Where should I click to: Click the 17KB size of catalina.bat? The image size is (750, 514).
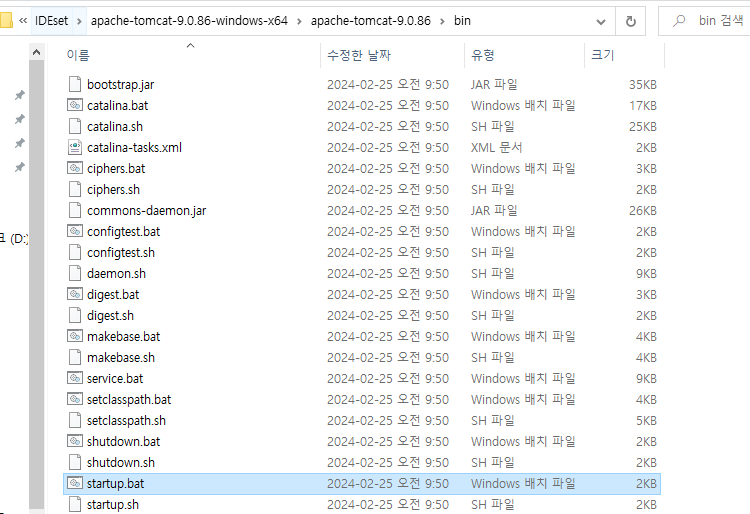[643, 106]
